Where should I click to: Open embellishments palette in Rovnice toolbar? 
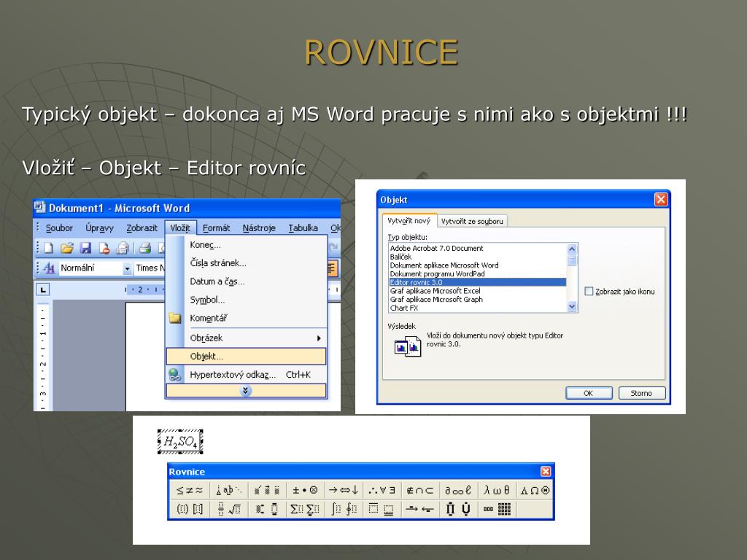267,490
